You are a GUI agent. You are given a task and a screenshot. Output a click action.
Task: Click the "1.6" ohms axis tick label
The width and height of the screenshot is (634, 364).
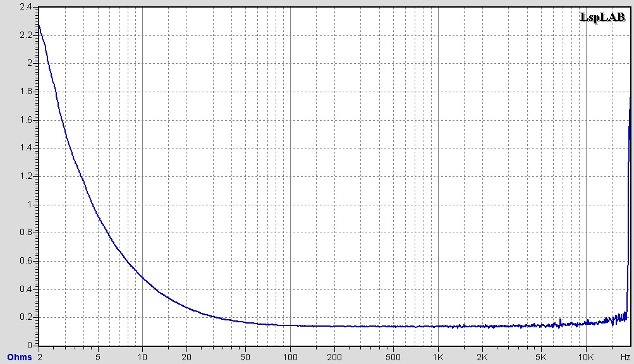26,119
